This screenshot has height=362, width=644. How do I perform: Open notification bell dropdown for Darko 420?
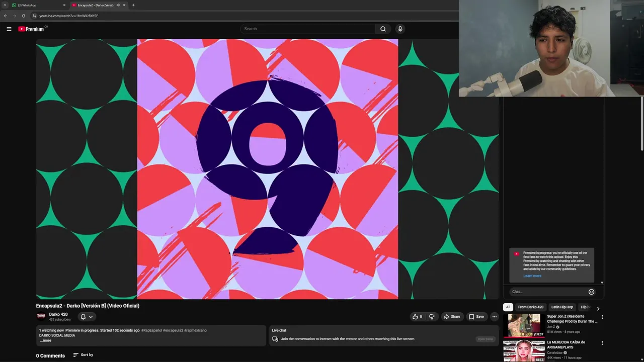point(87,316)
